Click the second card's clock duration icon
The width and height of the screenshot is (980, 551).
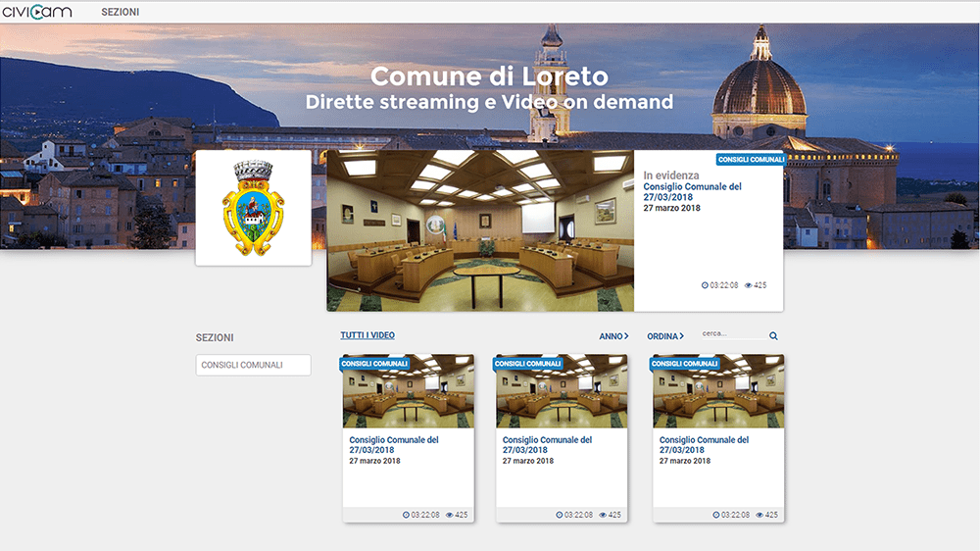coord(560,515)
